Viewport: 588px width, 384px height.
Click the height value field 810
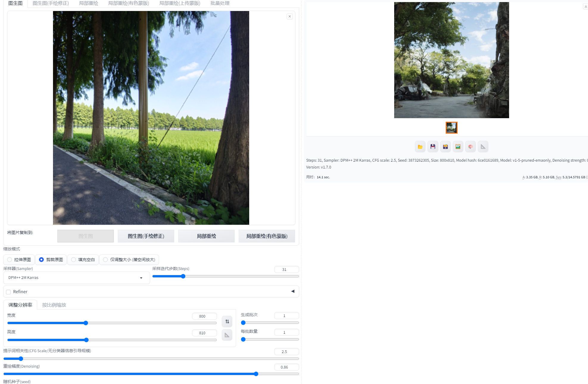click(x=204, y=333)
